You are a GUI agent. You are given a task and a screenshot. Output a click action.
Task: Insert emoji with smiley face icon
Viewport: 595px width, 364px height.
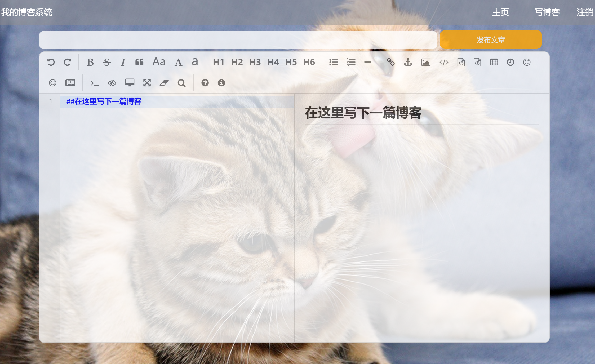coord(527,62)
